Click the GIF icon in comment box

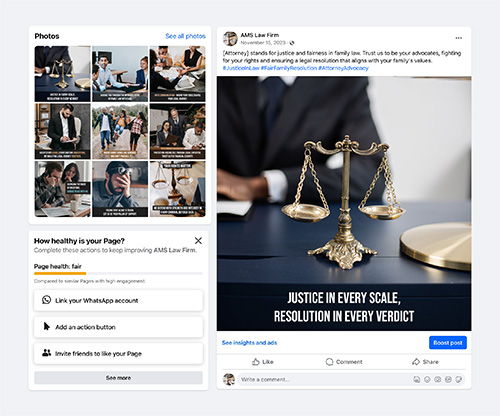point(448,379)
